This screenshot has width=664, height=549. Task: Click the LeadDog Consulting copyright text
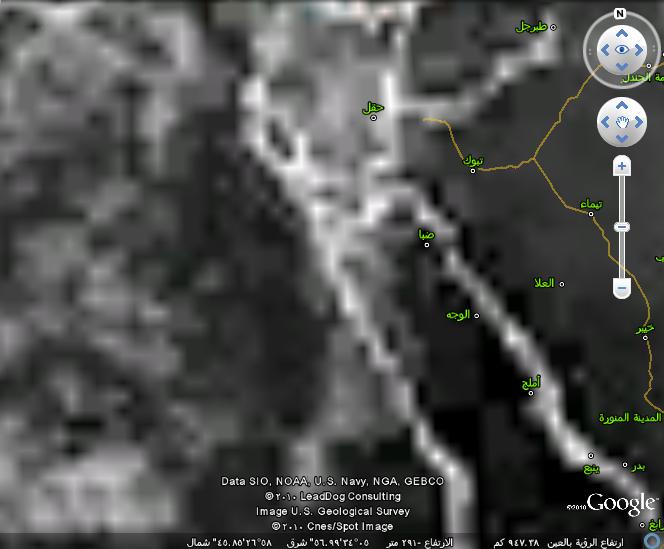(333, 496)
